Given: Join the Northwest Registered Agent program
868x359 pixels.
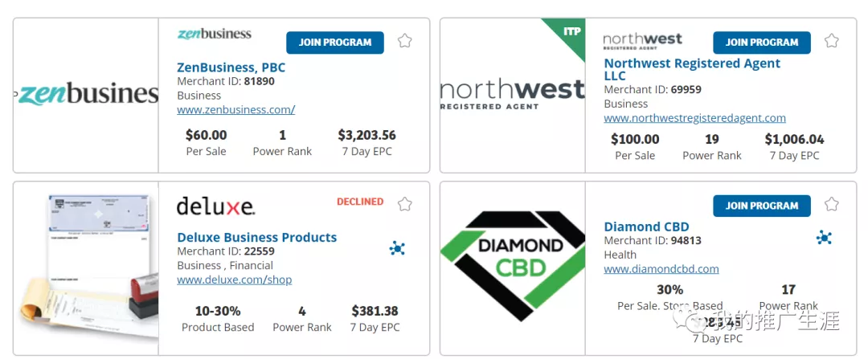Looking at the screenshot, I should pos(762,43).
